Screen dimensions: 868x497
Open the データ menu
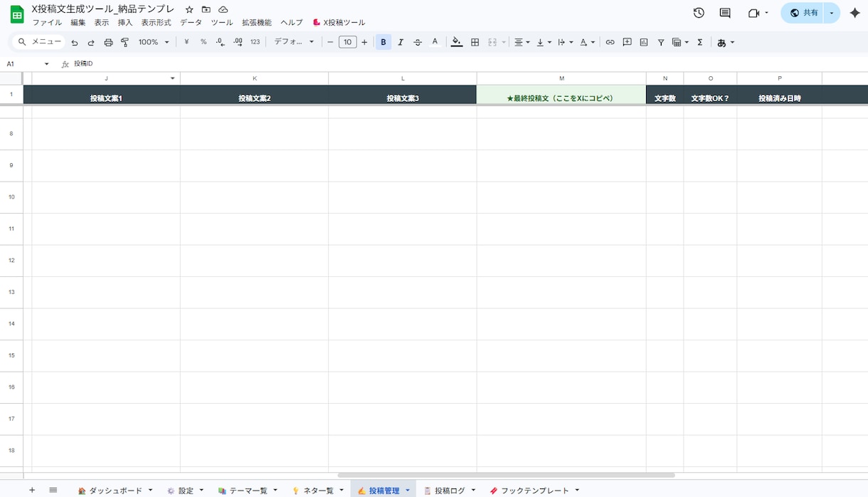(x=191, y=23)
